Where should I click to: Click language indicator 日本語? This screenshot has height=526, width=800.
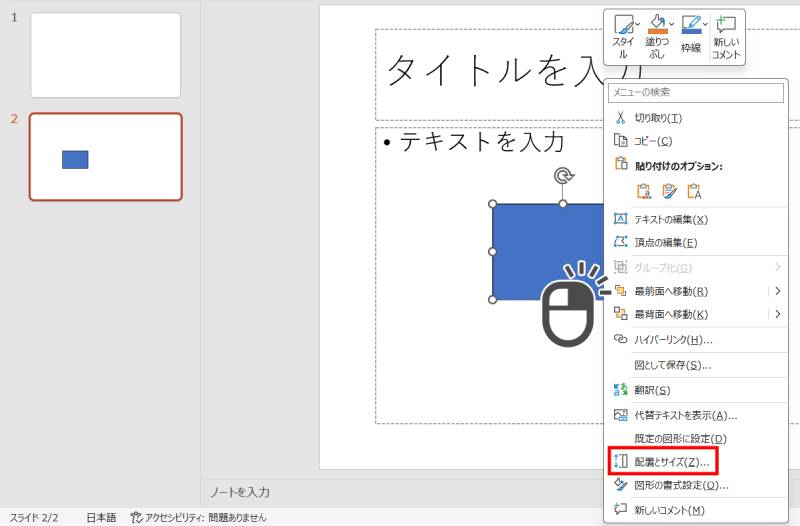[101, 518]
